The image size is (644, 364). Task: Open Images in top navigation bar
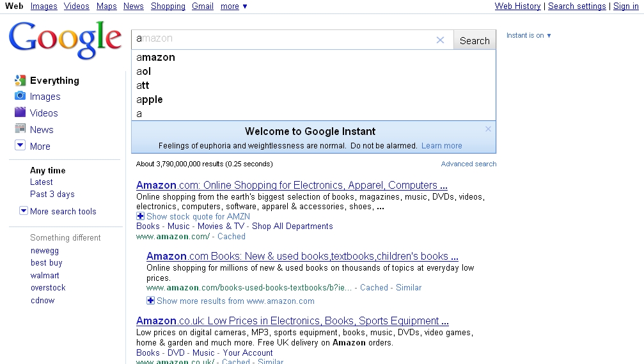[x=44, y=6]
